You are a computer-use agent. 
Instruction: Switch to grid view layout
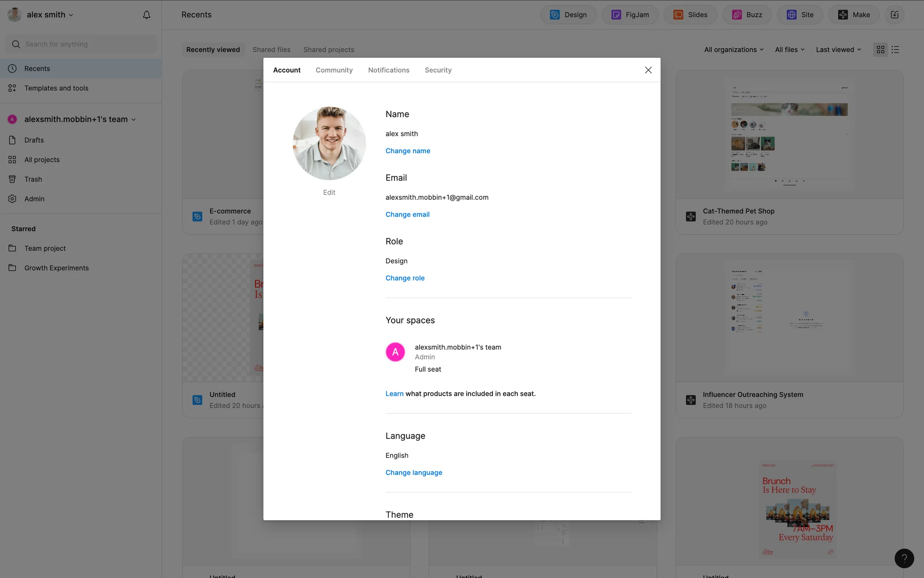click(x=880, y=50)
